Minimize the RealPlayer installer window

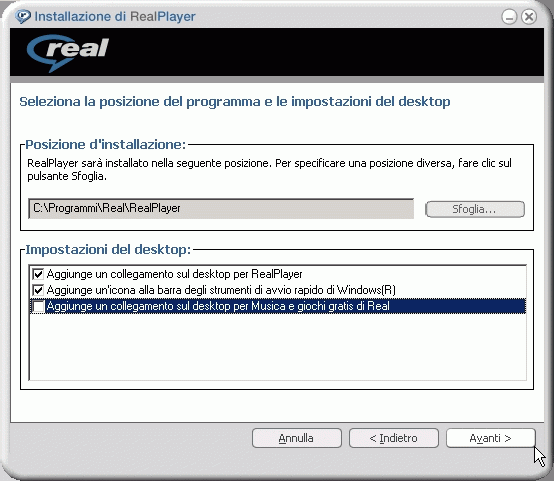coord(509,17)
